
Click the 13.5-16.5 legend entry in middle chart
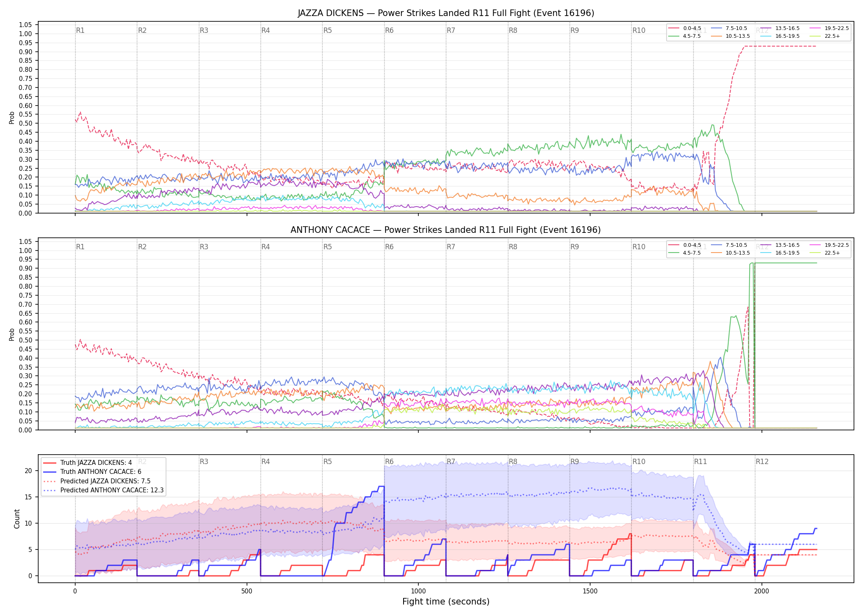[x=780, y=245]
